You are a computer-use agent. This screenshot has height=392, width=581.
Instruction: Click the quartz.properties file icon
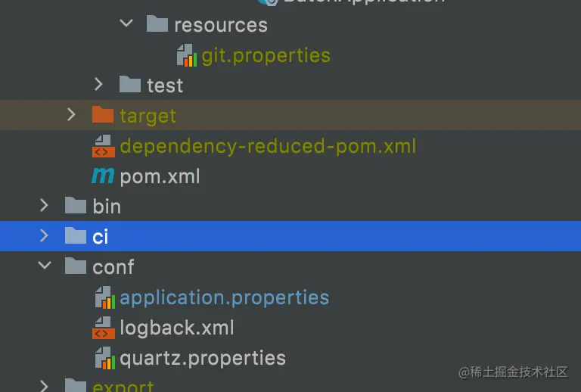pos(104,358)
